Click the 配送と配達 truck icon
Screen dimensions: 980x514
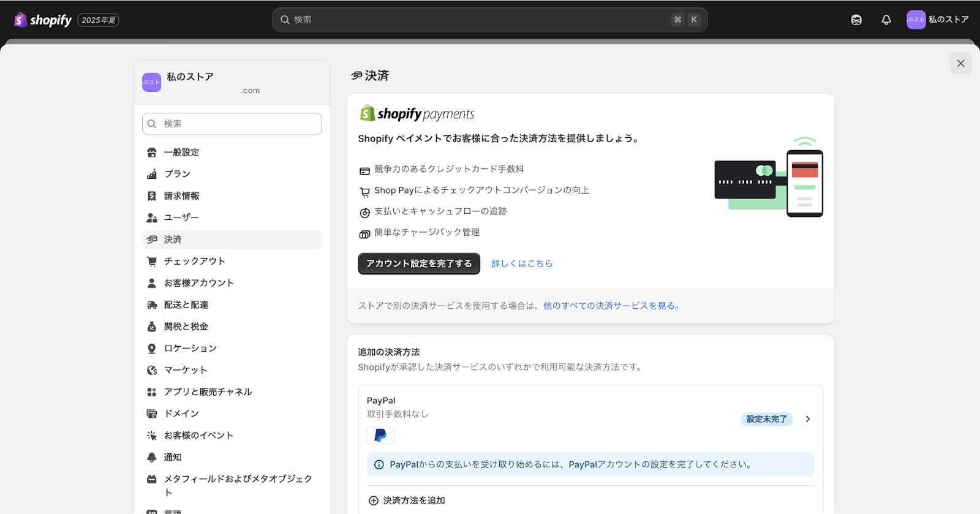coord(152,305)
